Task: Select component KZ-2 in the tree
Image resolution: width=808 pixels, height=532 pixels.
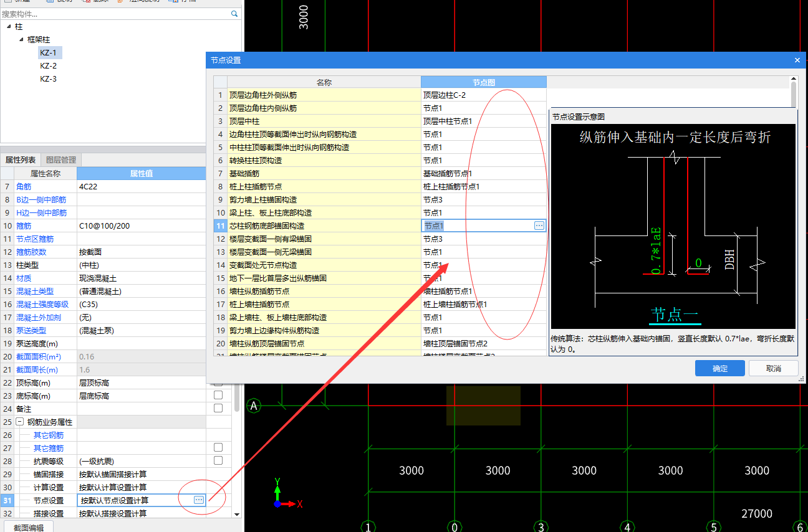Action: 49,65
